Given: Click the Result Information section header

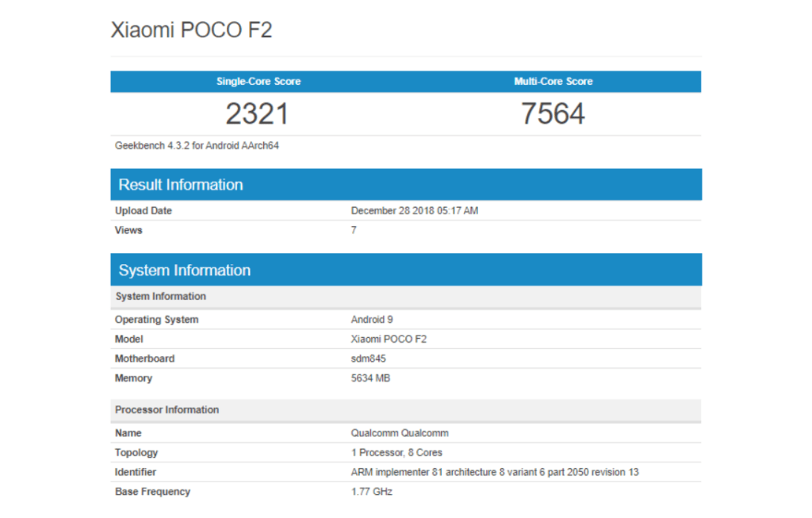Looking at the screenshot, I should (x=181, y=185).
